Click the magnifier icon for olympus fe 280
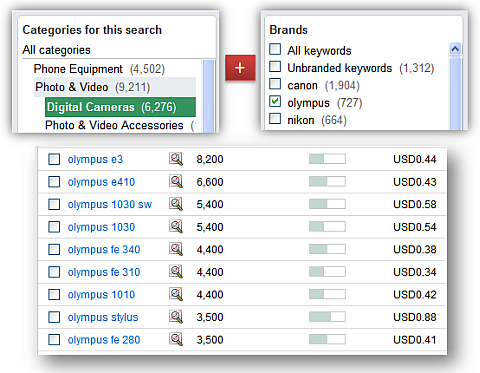The image size is (480, 373). [x=176, y=339]
